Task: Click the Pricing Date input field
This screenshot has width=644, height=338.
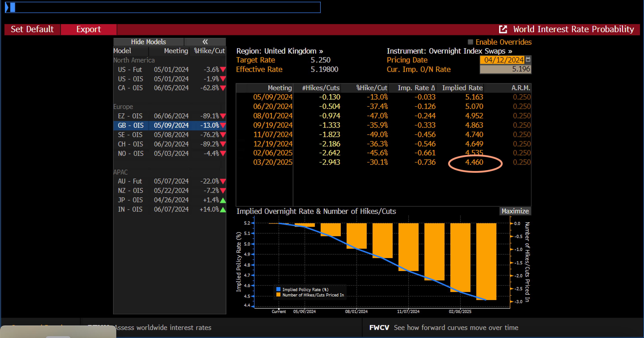Action: (502, 60)
